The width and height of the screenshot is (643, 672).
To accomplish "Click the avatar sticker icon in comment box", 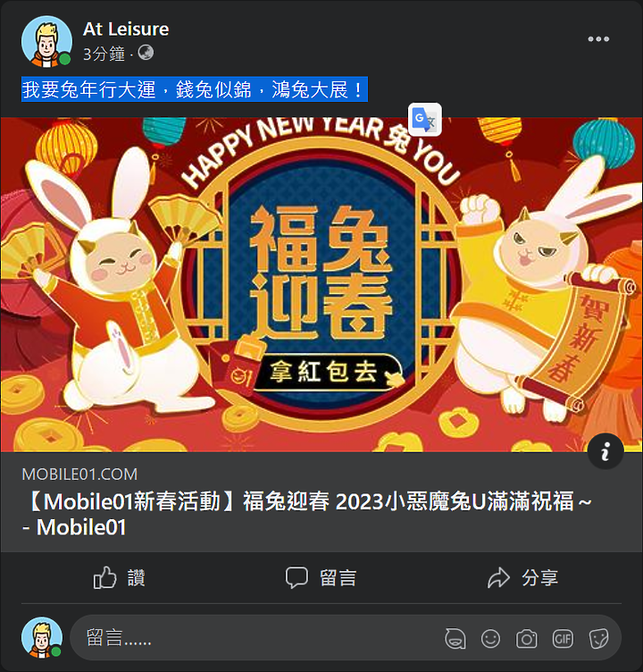I will (455, 639).
